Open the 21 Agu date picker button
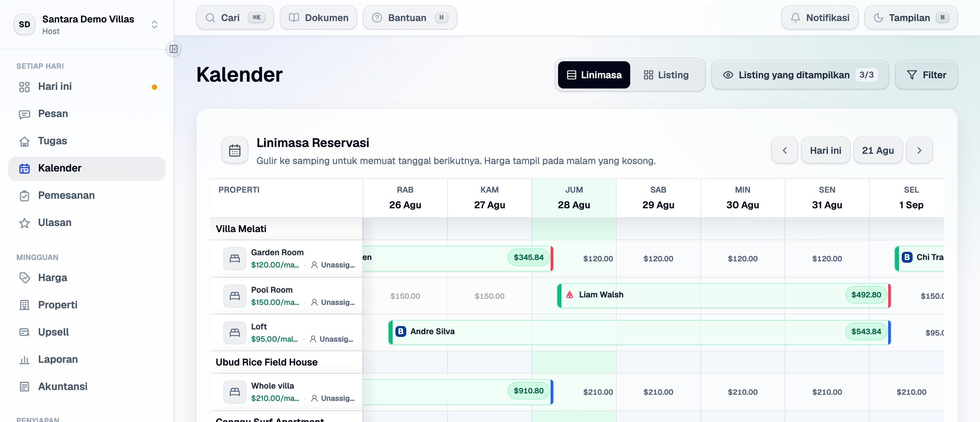Image resolution: width=980 pixels, height=422 pixels. [878, 151]
